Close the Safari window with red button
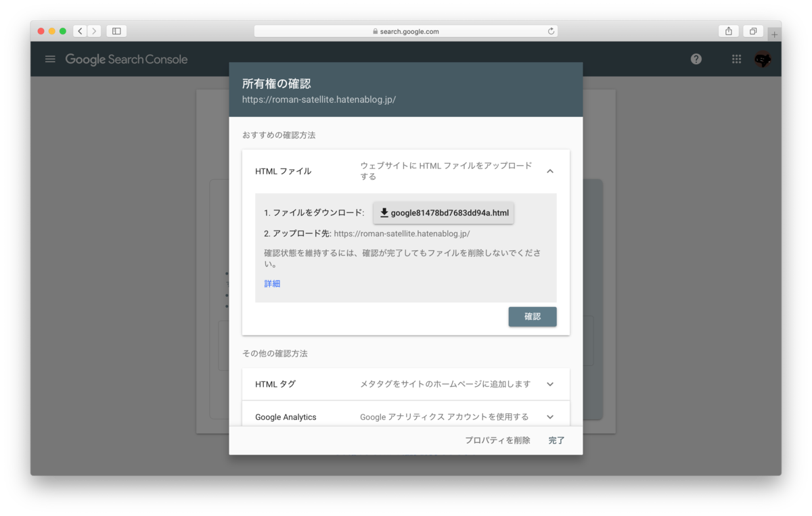Viewport: 812px width, 516px height. click(41, 31)
